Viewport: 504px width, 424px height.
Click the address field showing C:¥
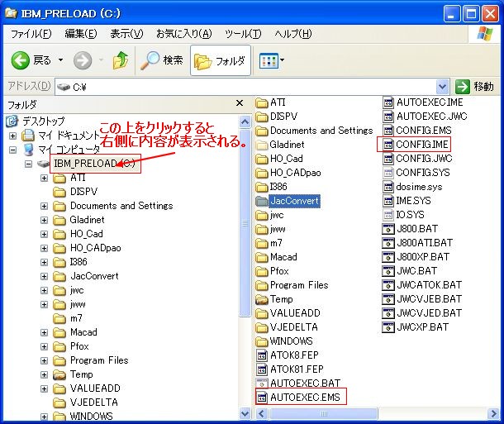(x=246, y=87)
